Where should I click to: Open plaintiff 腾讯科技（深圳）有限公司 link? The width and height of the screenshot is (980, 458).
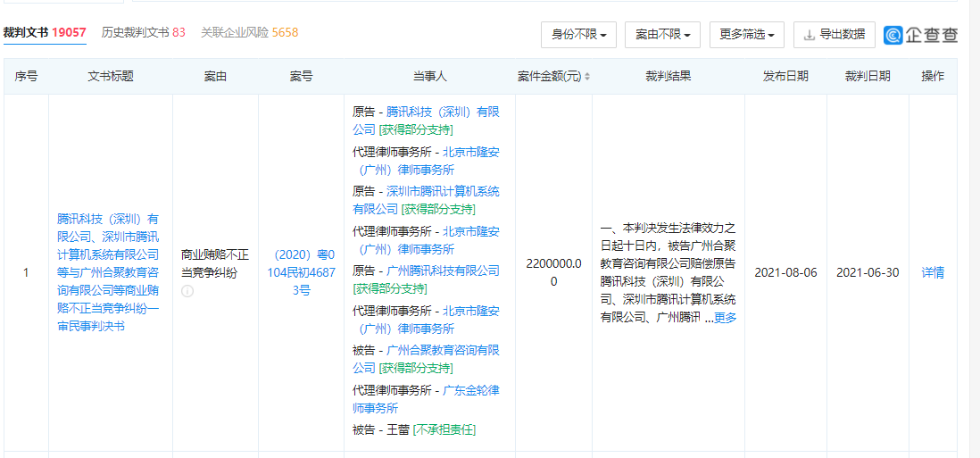coord(427,121)
